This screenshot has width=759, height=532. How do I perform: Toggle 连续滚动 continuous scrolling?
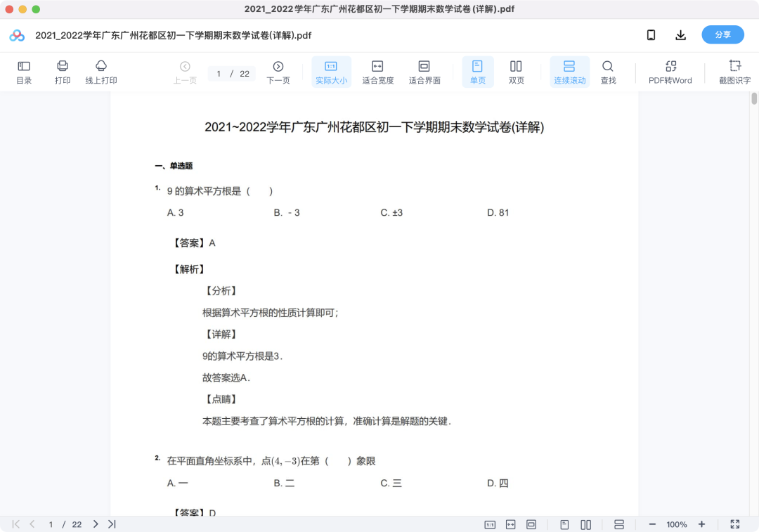(x=570, y=72)
